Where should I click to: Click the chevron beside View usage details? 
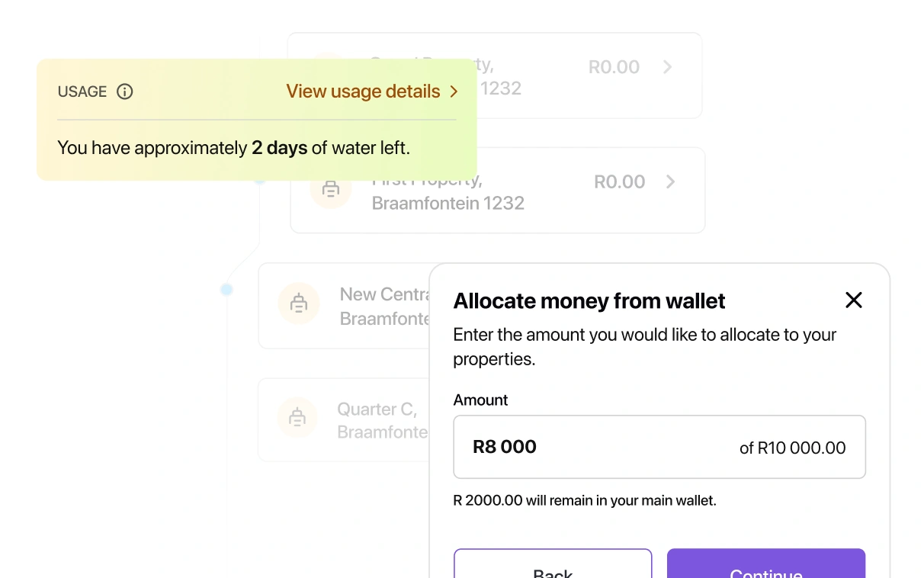(454, 92)
